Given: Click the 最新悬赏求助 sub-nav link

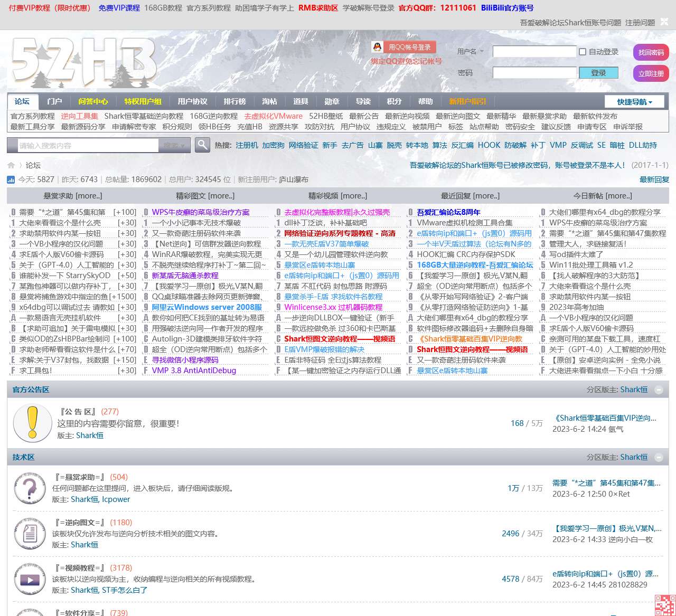Looking at the screenshot, I should tap(544, 116).
